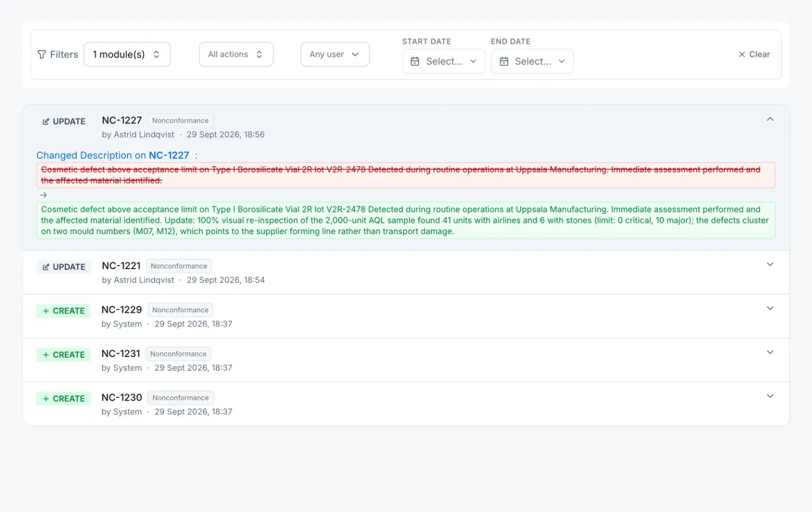
Task: Click '29 Sept 2026, 18:54' timestamp
Action: 226,280
